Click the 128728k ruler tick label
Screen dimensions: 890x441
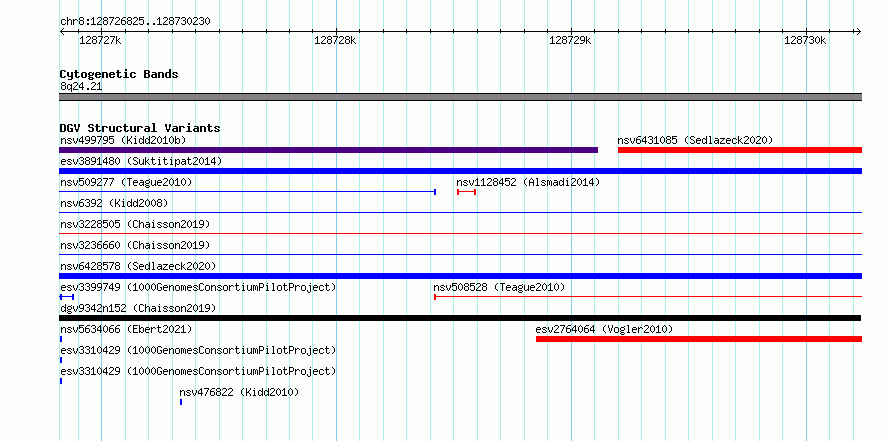tap(335, 40)
